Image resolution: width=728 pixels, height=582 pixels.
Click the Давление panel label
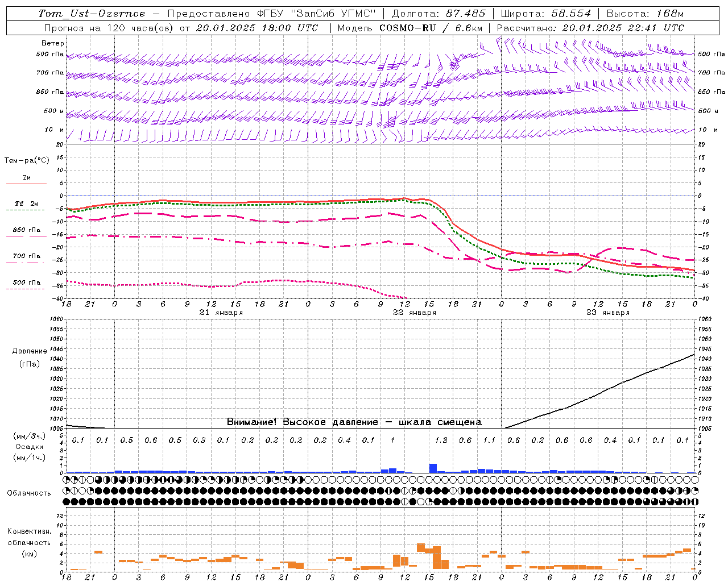point(30,351)
